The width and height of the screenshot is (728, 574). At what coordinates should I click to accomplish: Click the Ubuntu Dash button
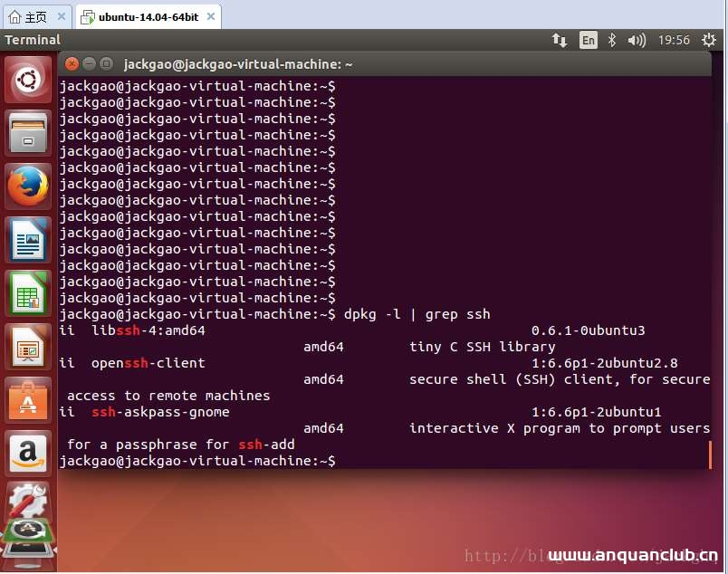point(27,80)
